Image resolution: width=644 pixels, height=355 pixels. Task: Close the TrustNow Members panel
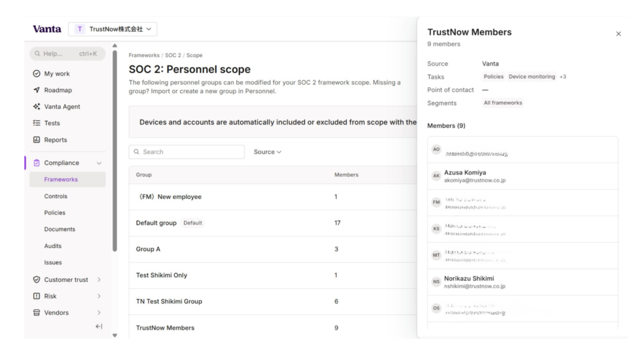(618, 34)
